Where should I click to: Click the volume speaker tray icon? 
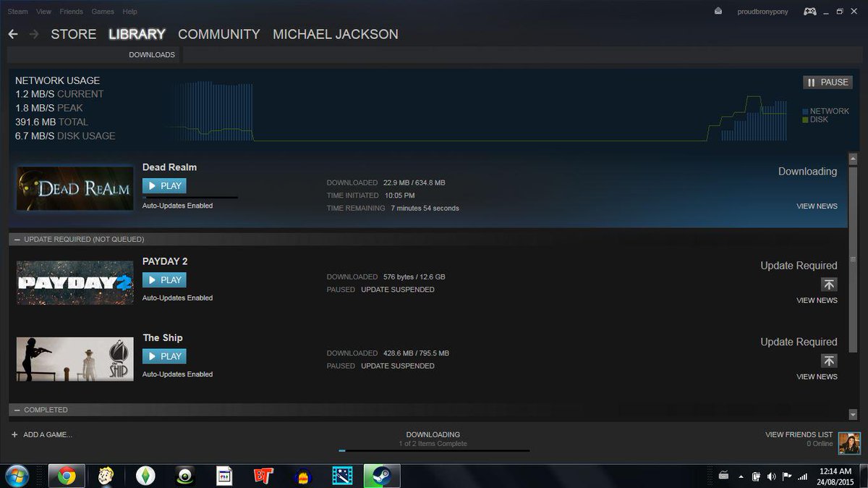(771, 476)
